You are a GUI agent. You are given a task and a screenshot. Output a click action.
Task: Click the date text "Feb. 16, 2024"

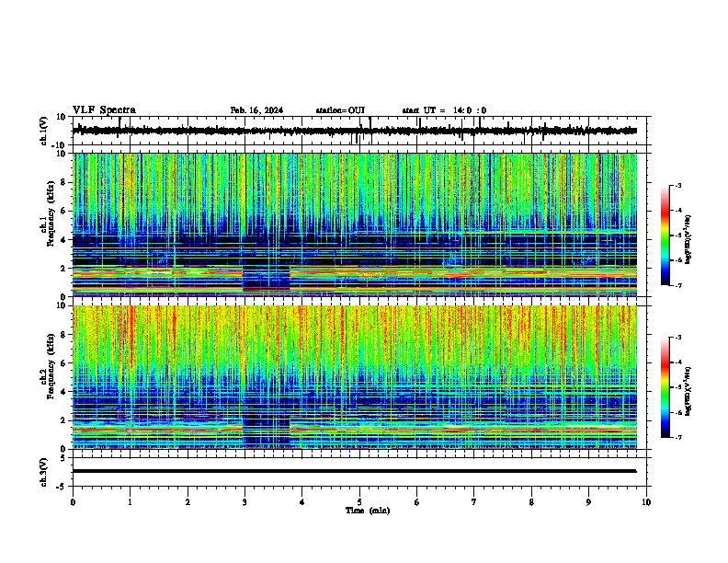(x=256, y=110)
